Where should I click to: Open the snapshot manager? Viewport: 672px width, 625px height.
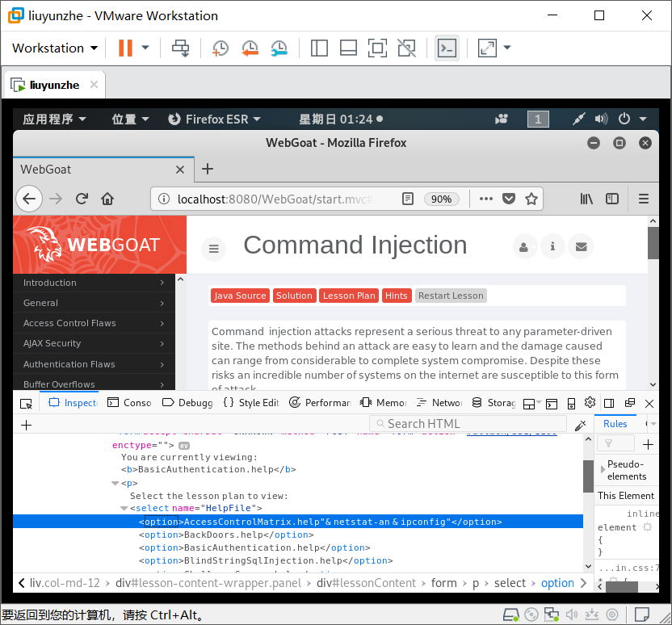coord(279,48)
